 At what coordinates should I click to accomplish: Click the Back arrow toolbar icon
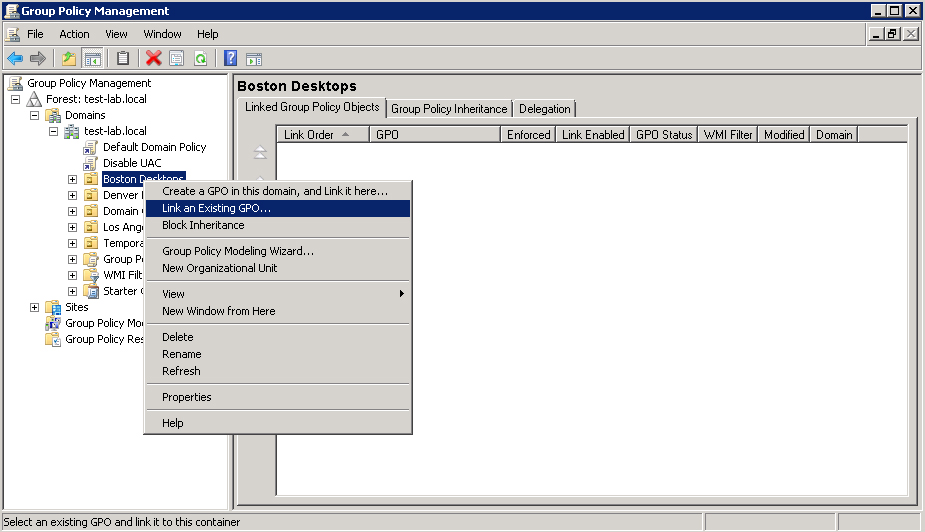pyautogui.click(x=15, y=58)
